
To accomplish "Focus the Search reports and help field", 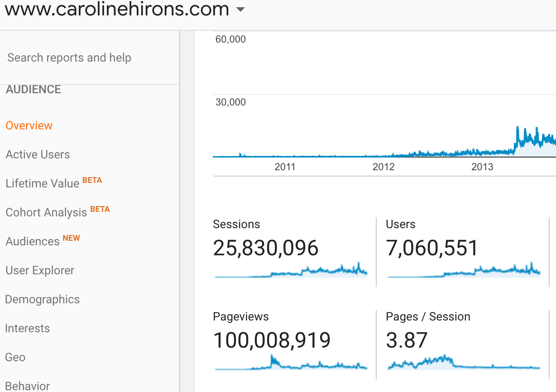I will (x=90, y=57).
